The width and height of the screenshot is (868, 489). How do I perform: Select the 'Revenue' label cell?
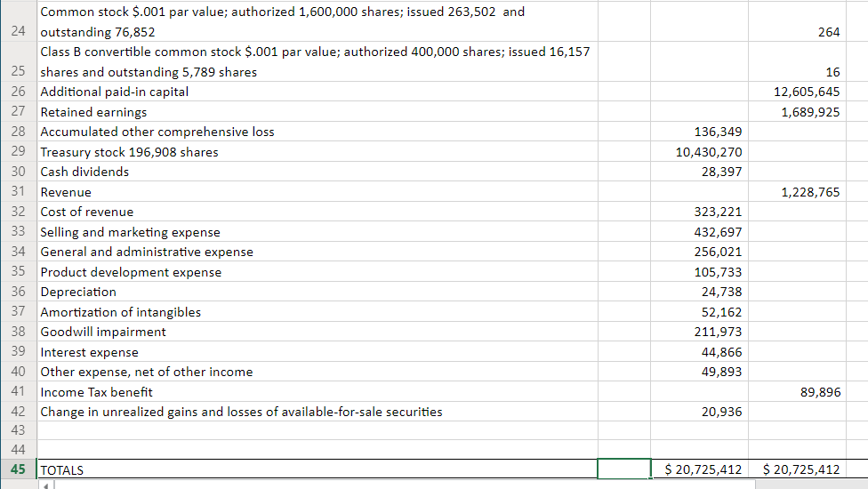317,191
